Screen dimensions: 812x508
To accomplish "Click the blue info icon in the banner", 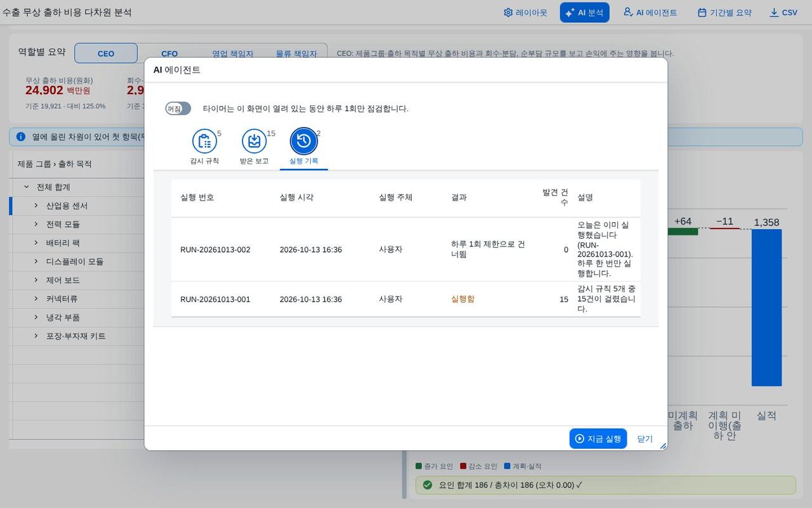I will [21, 137].
